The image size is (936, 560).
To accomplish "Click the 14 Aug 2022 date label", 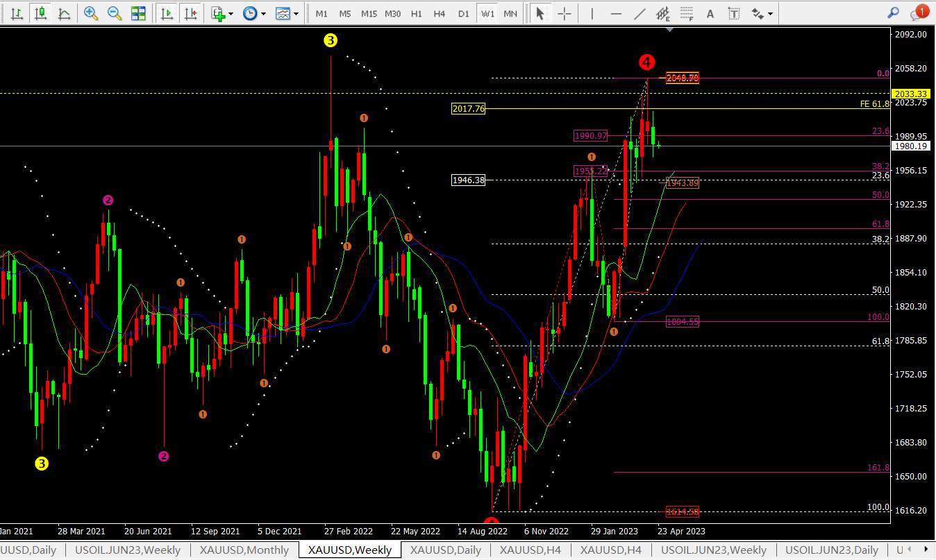I will pos(483,532).
